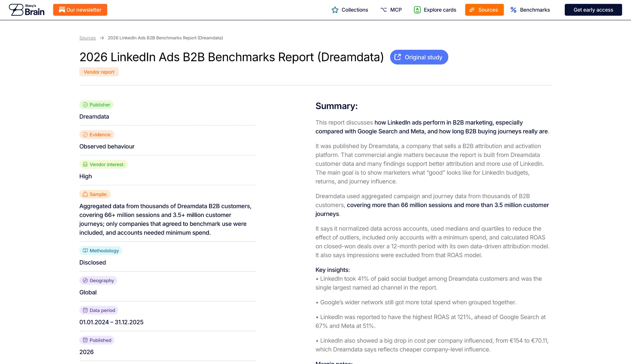The height and width of the screenshot is (364, 631).
Task: Click the Publisher checkmark badge icon
Action: [85, 105]
